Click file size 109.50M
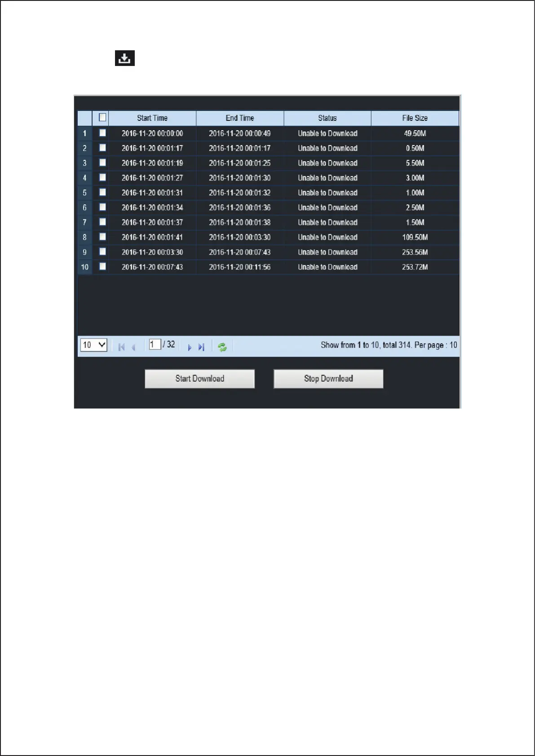This screenshot has height=756, width=535. tap(415, 237)
